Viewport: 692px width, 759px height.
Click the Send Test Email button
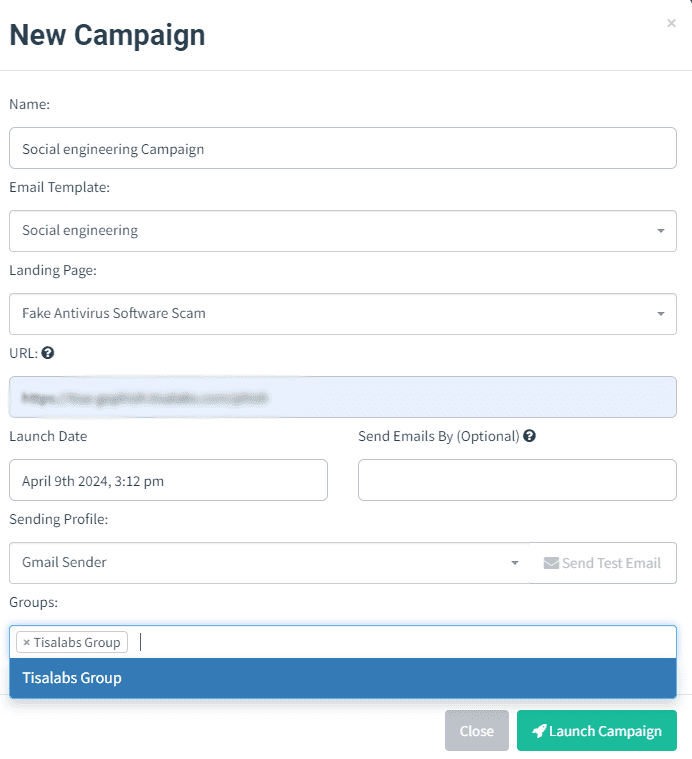click(602, 563)
